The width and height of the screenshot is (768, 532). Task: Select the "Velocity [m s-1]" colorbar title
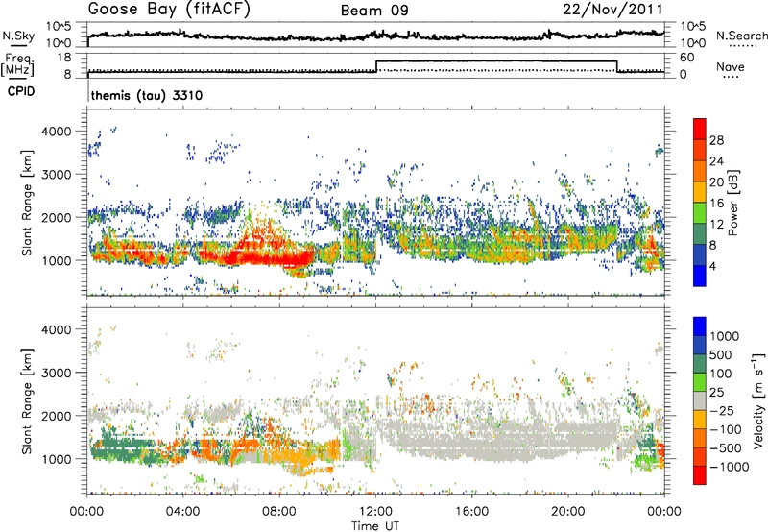point(758,400)
